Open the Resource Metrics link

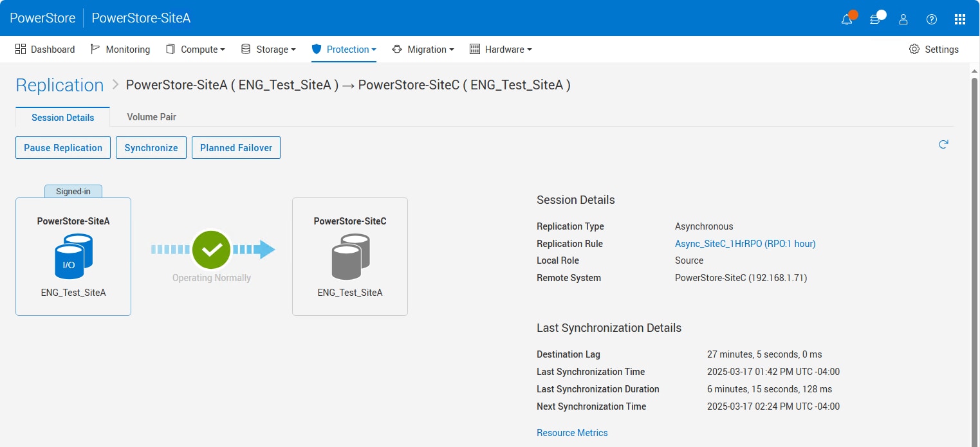point(572,433)
